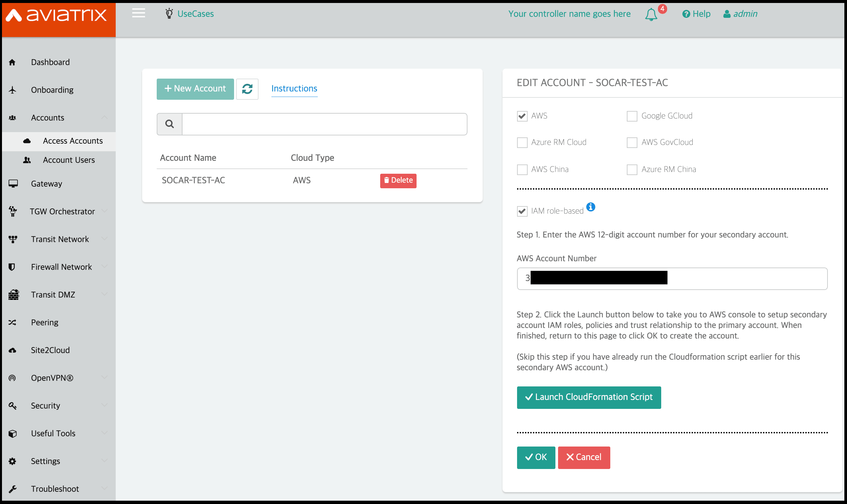Open the Account Users menu item
This screenshot has width=847, height=504.
69,160
